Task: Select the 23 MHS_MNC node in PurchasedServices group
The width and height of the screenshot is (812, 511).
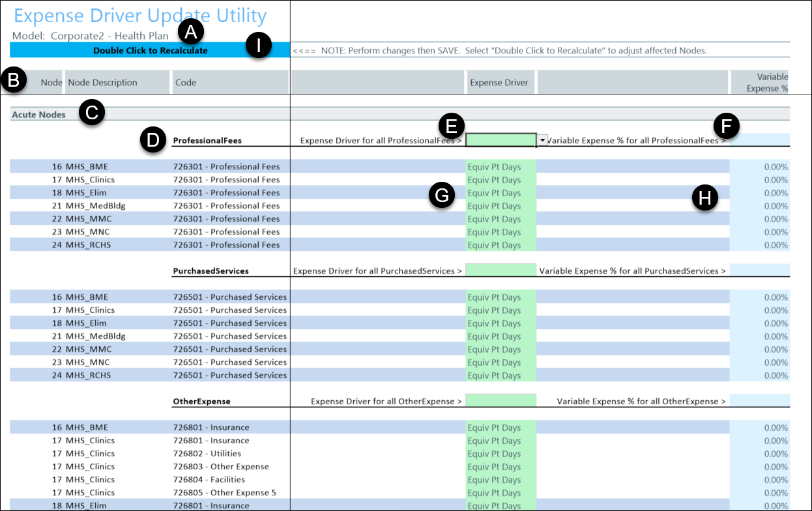Action: coord(81,362)
